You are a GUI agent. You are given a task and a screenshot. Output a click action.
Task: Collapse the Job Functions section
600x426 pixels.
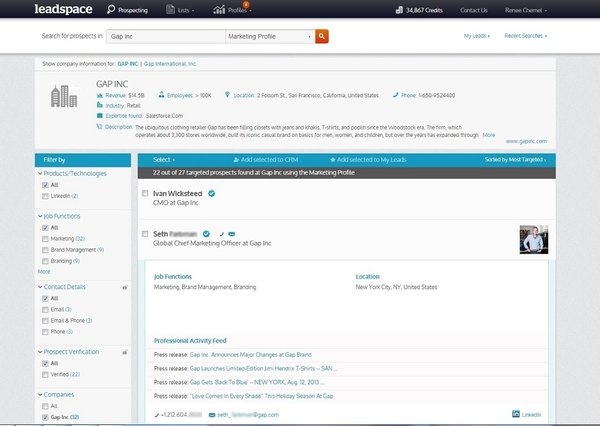click(x=40, y=216)
